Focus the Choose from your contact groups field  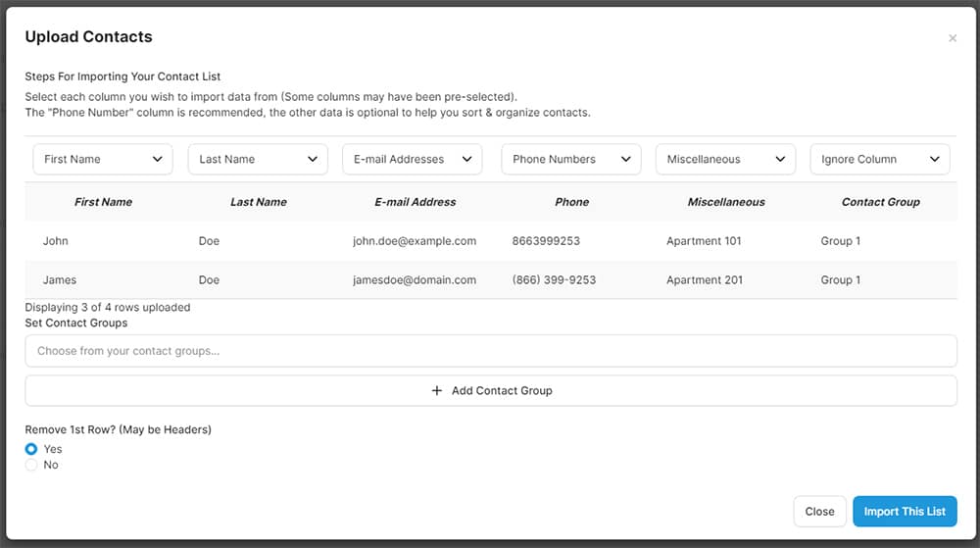[490, 350]
